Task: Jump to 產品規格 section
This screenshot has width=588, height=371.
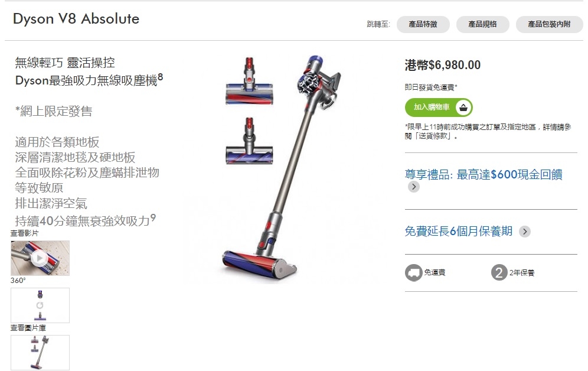Action: click(x=483, y=24)
